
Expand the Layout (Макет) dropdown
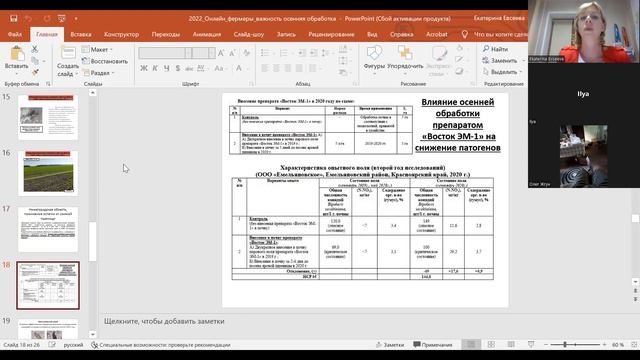(97, 49)
